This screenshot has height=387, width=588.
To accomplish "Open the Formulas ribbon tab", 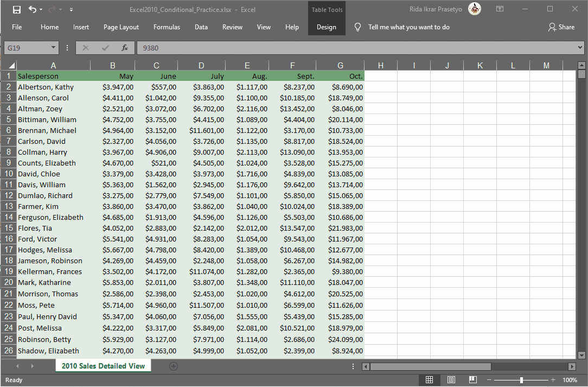I will pos(167,27).
